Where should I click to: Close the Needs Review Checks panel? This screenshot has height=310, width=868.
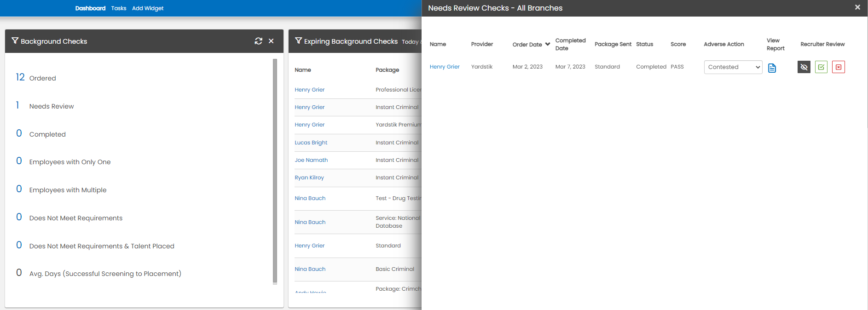857,7
